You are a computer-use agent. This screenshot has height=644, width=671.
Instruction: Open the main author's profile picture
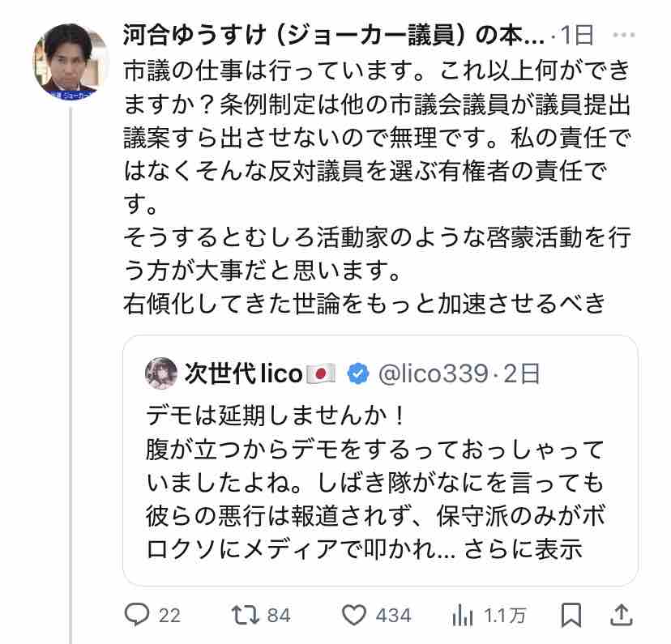(70, 62)
